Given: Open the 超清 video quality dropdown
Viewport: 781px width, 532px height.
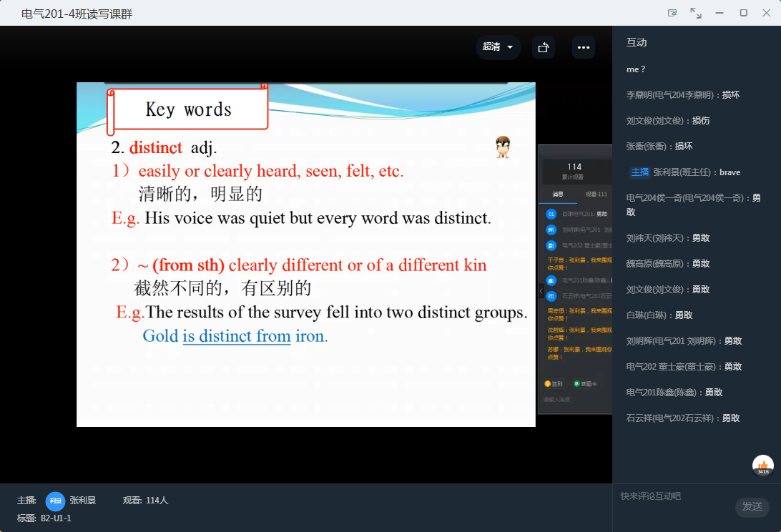Looking at the screenshot, I should click(x=498, y=47).
